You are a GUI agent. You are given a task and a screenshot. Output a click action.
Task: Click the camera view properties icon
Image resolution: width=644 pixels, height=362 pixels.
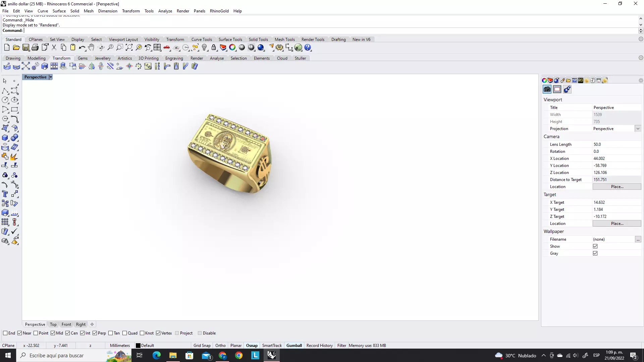click(x=547, y=89)
